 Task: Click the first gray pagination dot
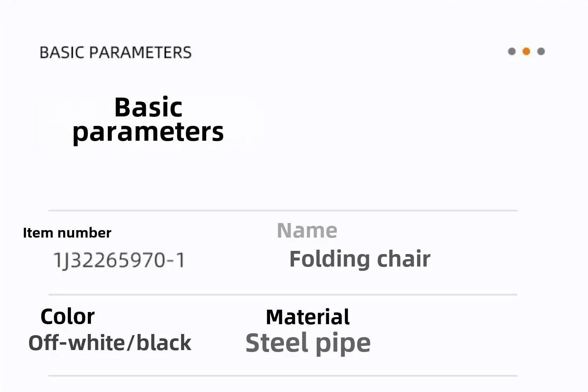pyautogui.click(x=512, y=51)
